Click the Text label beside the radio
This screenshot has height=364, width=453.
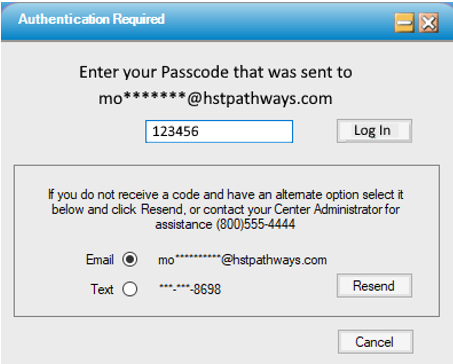[x=102, y=289]
